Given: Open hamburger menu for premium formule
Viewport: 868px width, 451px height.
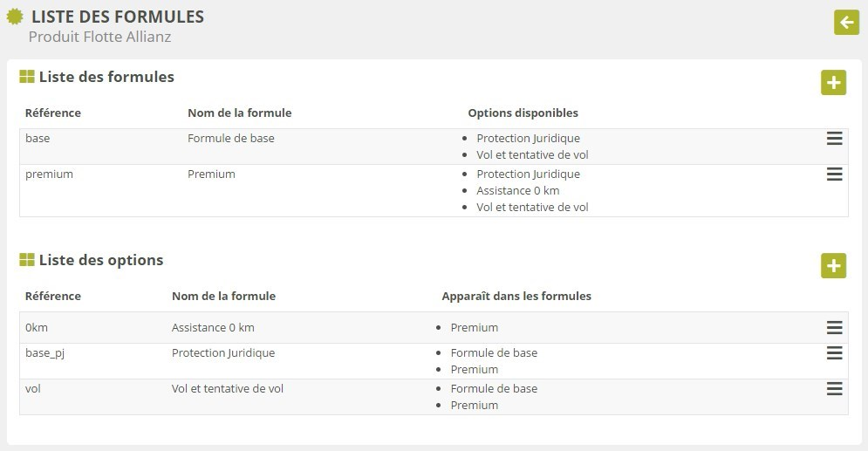Looking at the screenshot, I should pos(834,174).
